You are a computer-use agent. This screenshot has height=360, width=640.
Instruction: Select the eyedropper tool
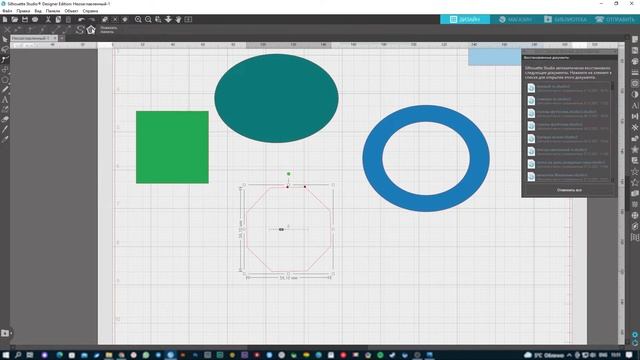5,140
